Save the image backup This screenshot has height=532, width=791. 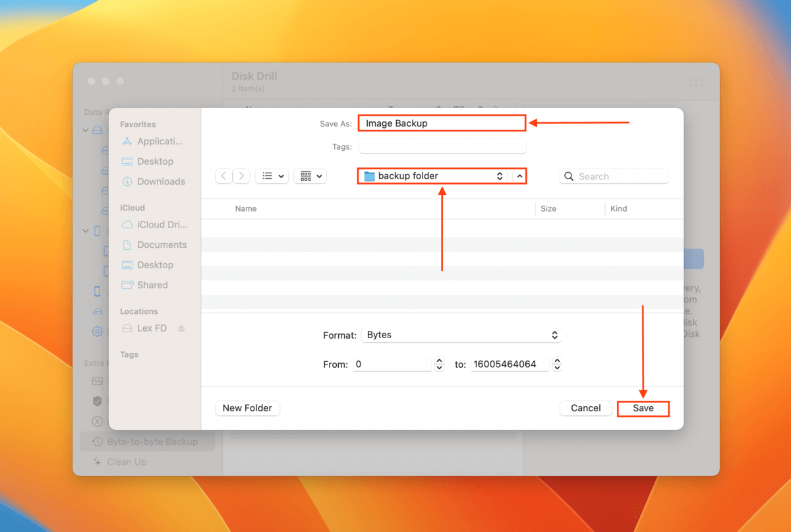pos(643,408)
